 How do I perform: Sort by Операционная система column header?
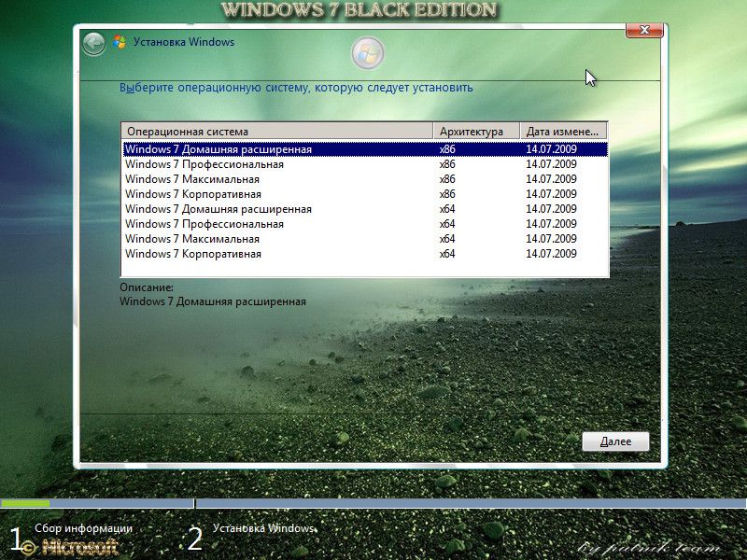276,131
